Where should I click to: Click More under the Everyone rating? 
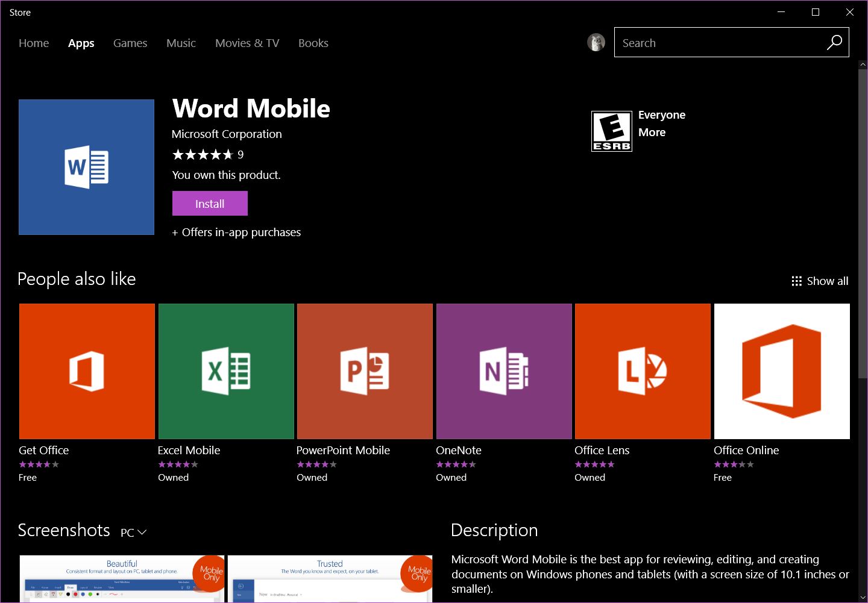(652, 133)
